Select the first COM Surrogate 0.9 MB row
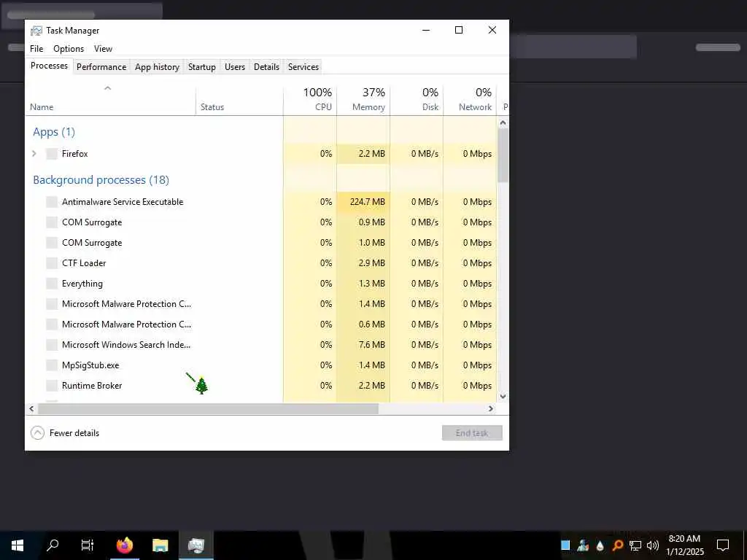 pos(261,222)
